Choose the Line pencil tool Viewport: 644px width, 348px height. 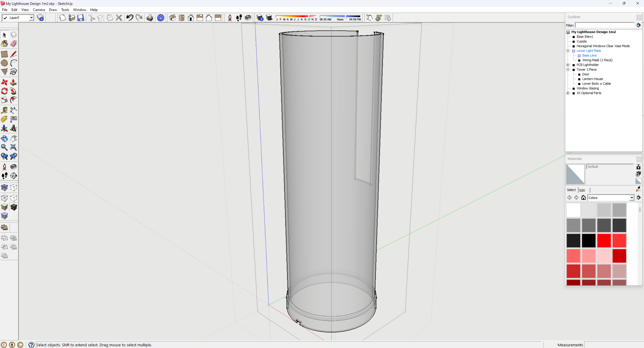coord(13,54)
